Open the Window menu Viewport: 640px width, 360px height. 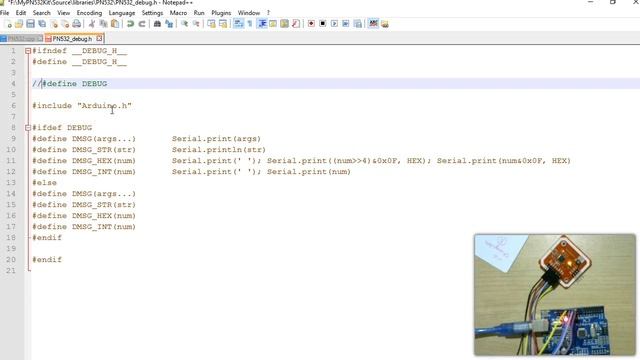(249, 13)
